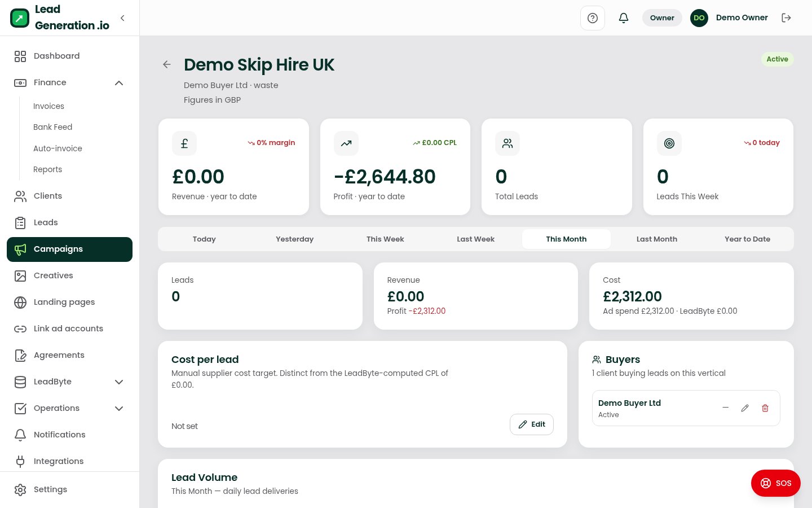Click the £2,312.00 cost value

click(632, 296)
